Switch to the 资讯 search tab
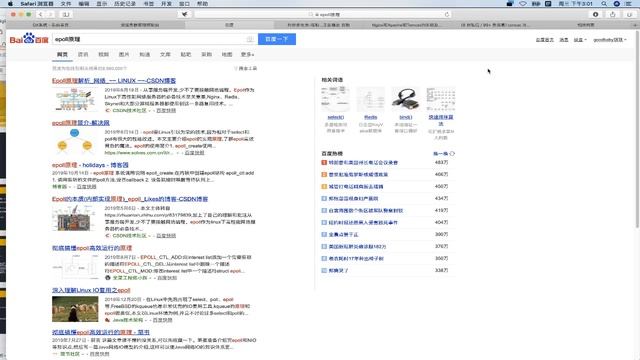 pyautogui.click(x=83, y=54)
